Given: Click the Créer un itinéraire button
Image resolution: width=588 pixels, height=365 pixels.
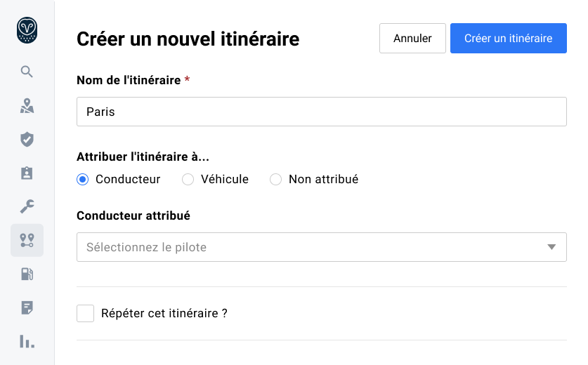Looking at the screenshot, I should point(508,39).
